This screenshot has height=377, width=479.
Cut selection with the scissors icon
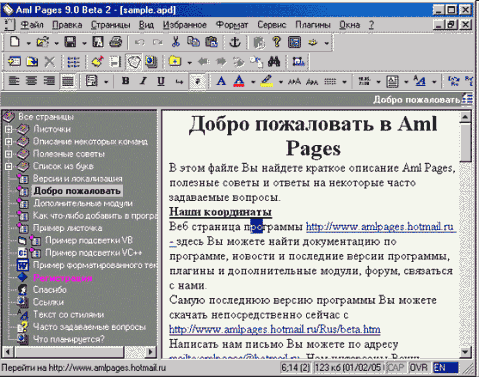(176, 42)
